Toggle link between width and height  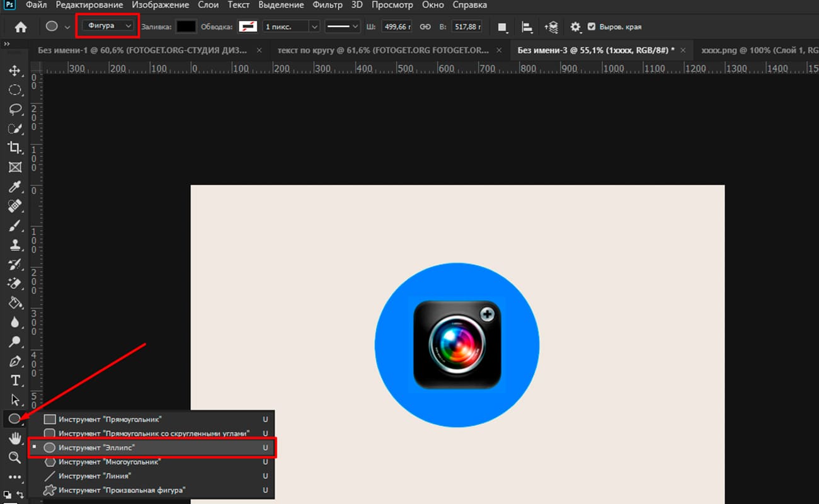coord(425,27)
